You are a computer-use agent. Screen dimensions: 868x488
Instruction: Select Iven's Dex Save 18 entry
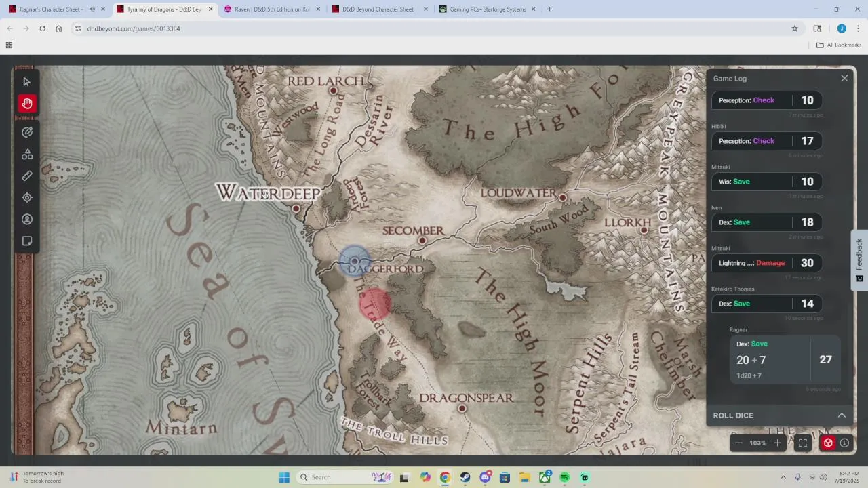tap(767, 222)
